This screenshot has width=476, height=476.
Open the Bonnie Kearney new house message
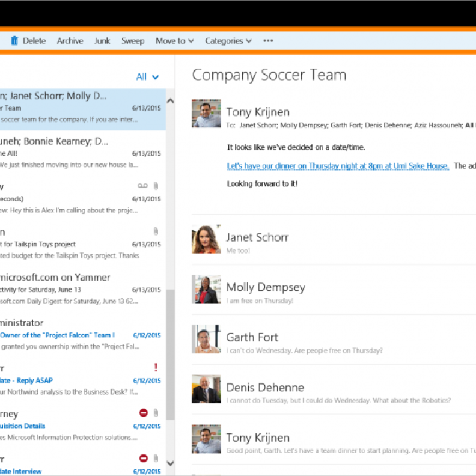[82, 153]
